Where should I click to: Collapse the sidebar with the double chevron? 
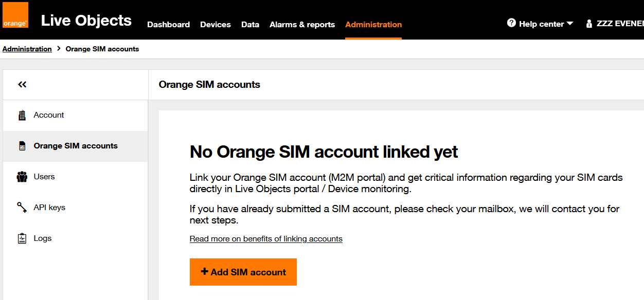tap(22, 84)
